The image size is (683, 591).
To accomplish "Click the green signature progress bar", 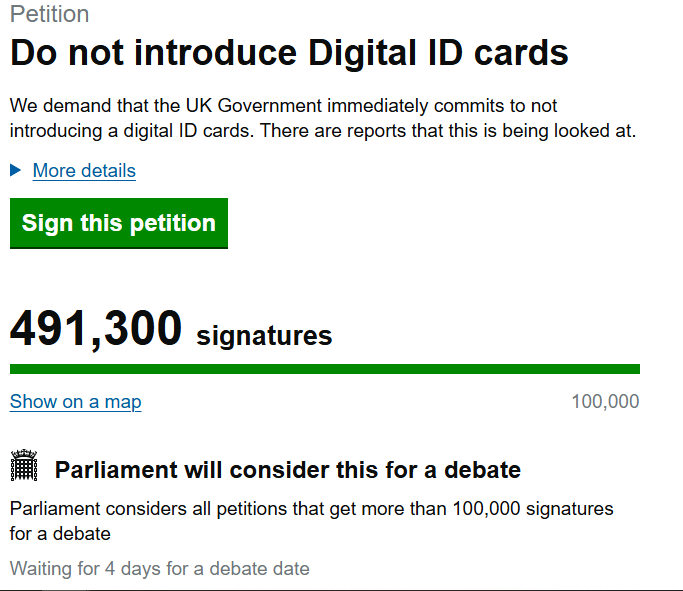I will (x=324, y=369).
